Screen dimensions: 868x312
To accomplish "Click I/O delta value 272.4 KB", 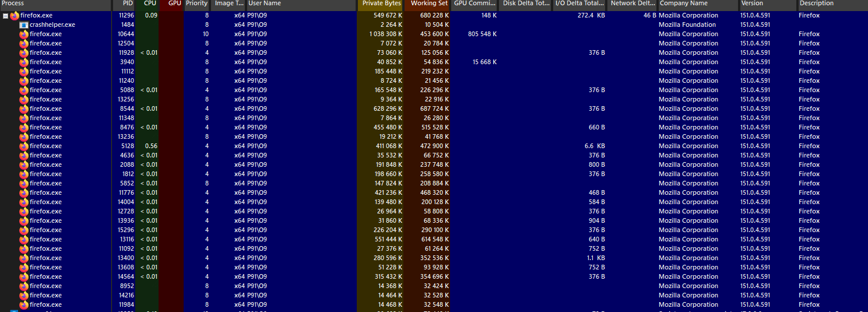I will [591, 16].
